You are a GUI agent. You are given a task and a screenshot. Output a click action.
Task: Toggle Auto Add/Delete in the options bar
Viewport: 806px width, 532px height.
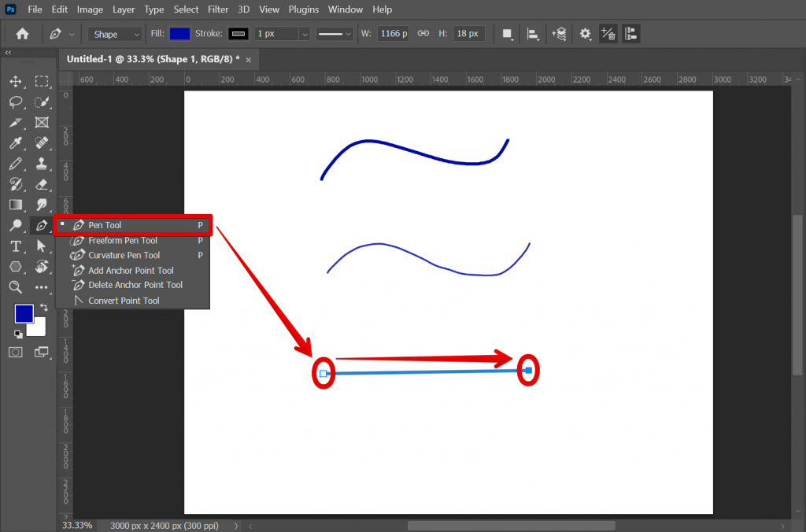pos(608,34)
